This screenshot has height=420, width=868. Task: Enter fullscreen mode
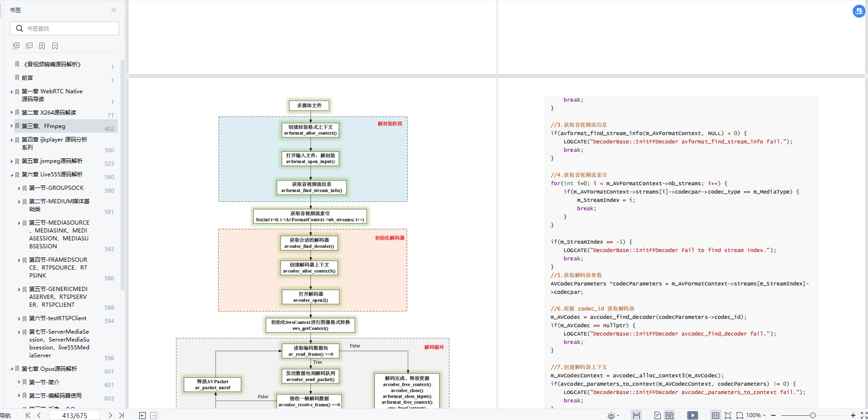pos(864,415)
